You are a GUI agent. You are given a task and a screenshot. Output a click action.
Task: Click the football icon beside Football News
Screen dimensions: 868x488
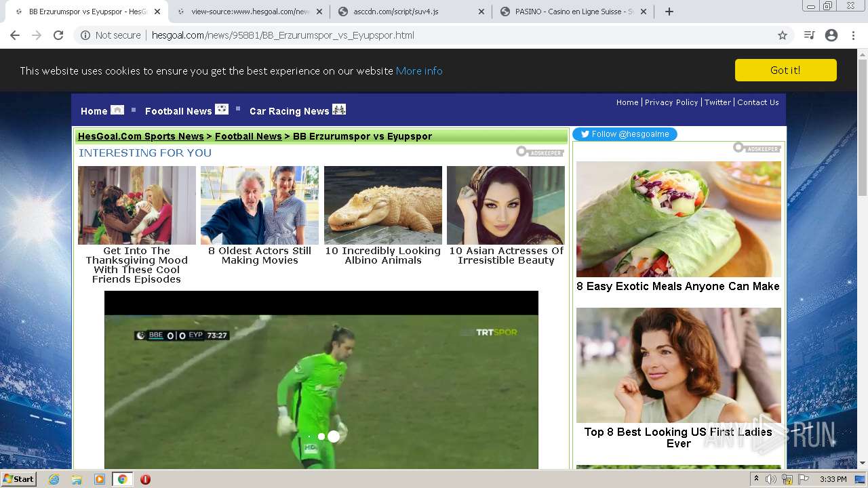point(222,109)
